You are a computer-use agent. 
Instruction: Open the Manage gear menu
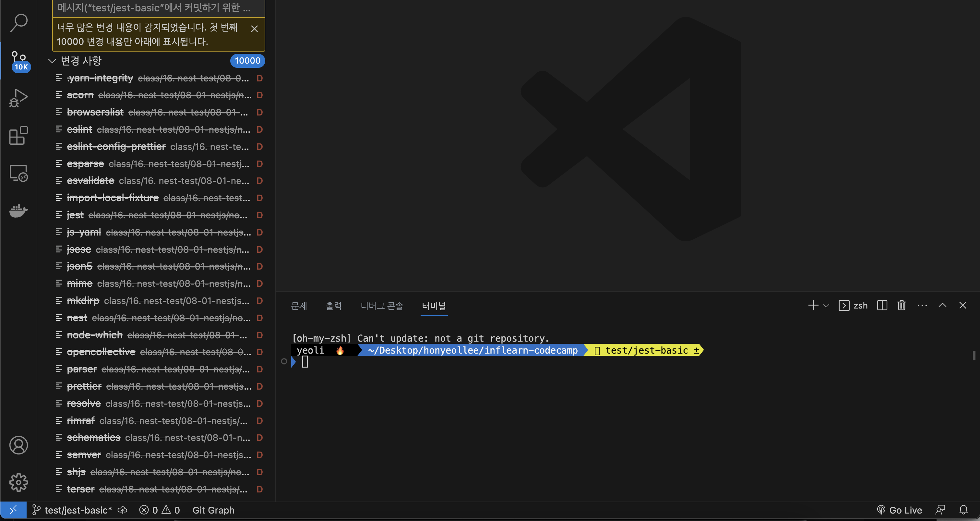pyautogui.click(x=18, y=483)
